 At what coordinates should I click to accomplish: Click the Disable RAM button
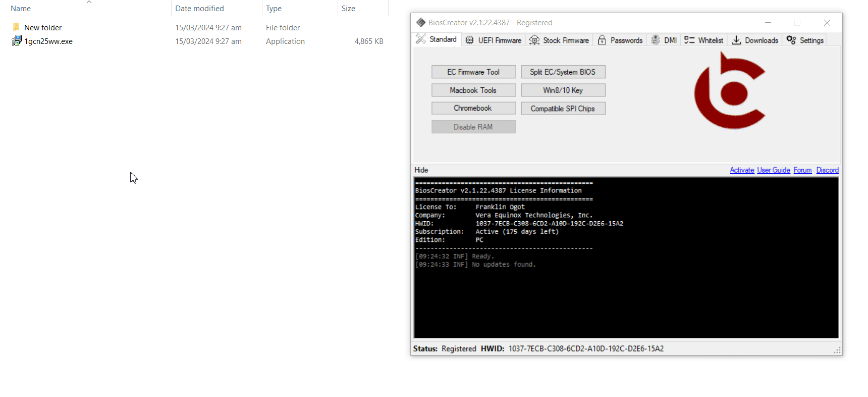pyautogui.click(x=473, y=127)
